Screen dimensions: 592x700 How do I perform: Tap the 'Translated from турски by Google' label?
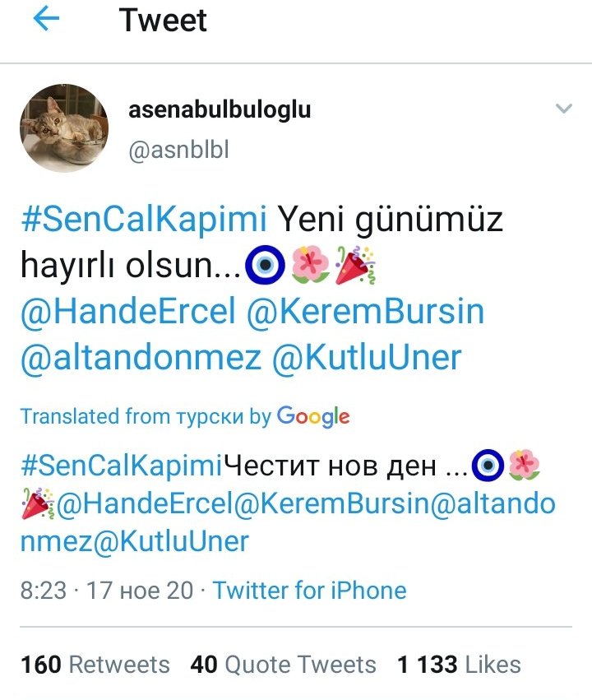185,416
